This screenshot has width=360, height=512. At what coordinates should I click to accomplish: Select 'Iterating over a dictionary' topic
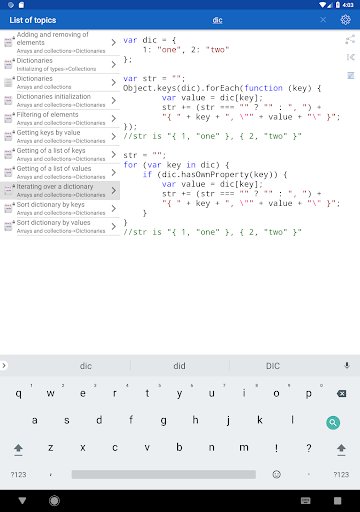pos(60,190)
